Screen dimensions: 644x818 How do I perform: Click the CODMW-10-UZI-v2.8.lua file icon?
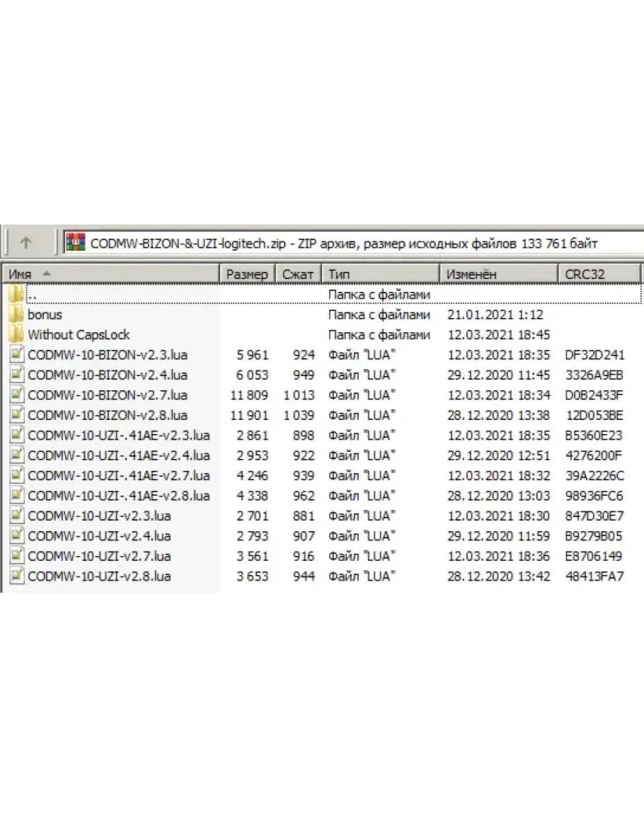point(17,576)
